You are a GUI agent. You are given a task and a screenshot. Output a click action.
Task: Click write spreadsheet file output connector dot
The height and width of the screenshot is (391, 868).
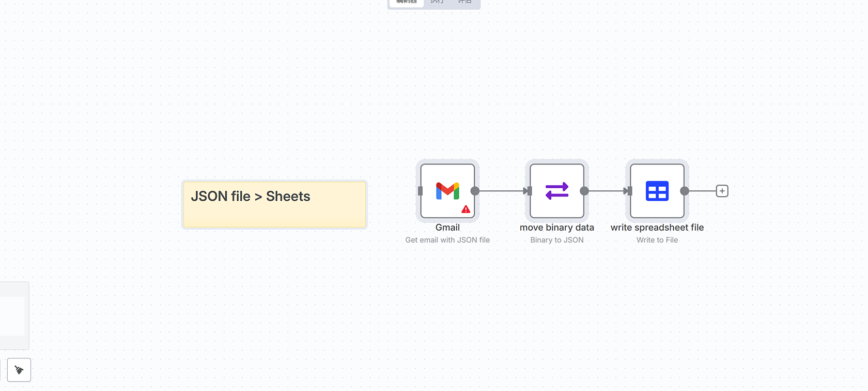[x=685, y=191]
